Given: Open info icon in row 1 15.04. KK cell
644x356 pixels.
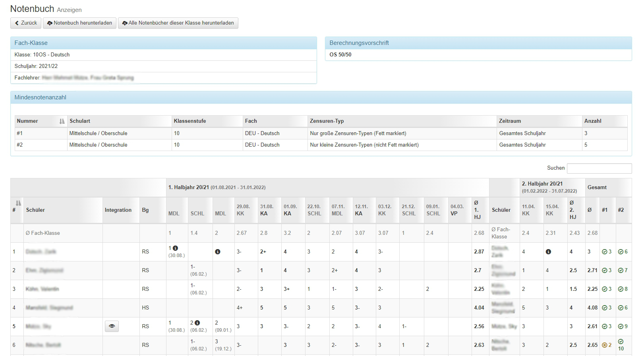Looking at the screenshot, I should tap(548, 252).
